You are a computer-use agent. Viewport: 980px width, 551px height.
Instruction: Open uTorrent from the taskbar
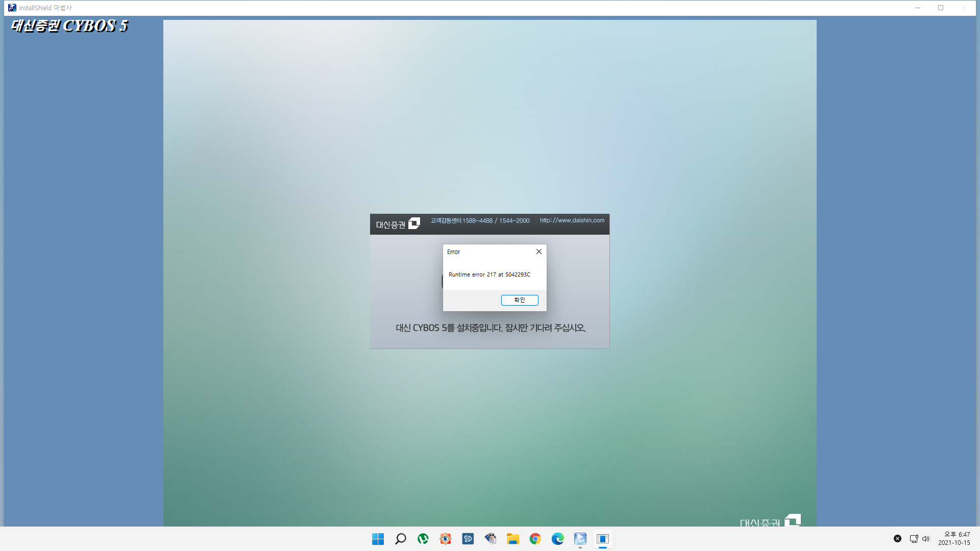point(423,539)
